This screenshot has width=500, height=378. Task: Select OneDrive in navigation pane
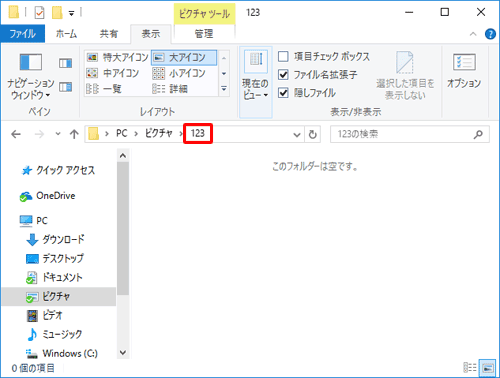click(48, 196)
